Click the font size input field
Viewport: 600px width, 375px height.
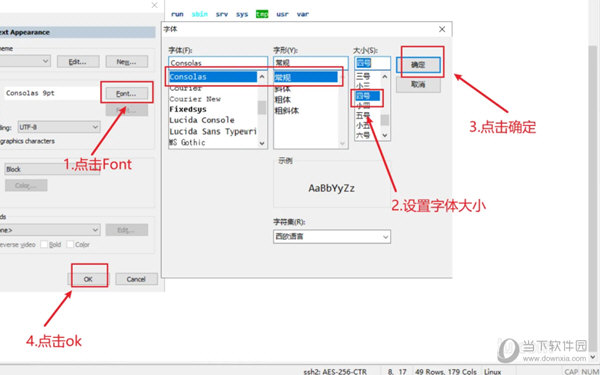[x=372, y=63]
